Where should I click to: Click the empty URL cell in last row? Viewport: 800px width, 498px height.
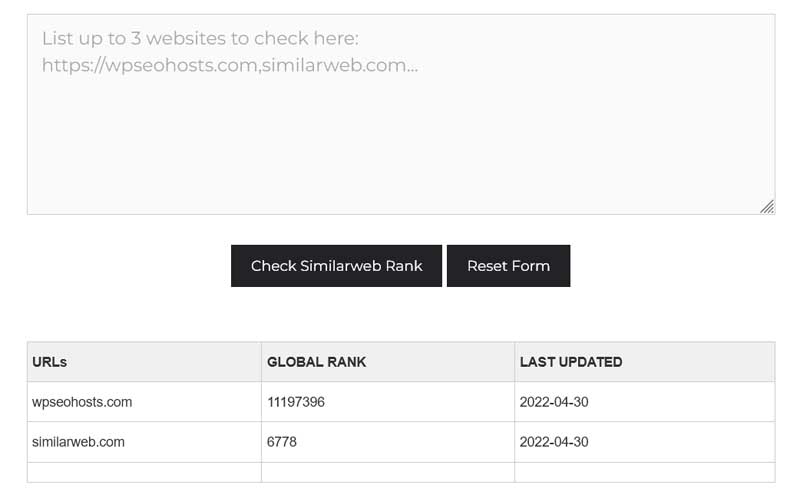[144, 472]
